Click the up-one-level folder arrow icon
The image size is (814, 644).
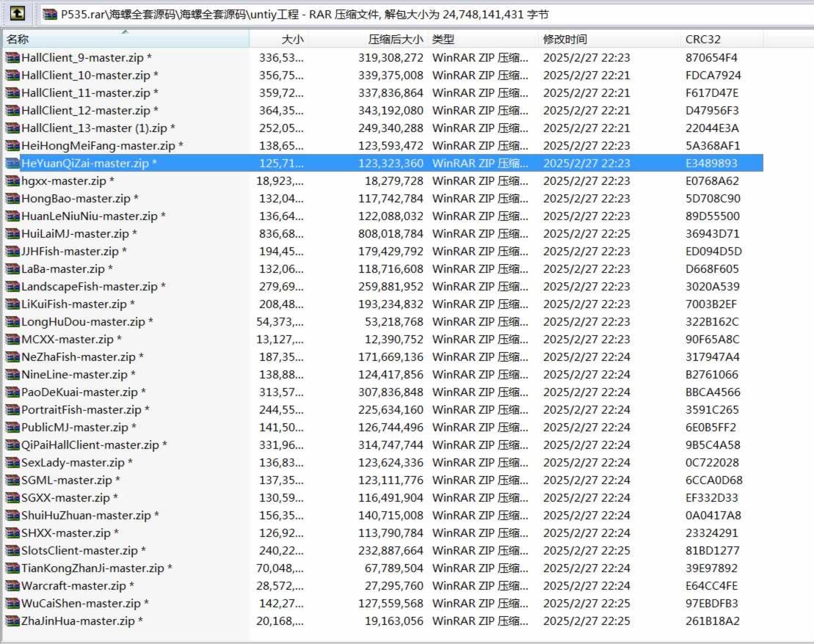pyautogui.click(x=18, y=14)
